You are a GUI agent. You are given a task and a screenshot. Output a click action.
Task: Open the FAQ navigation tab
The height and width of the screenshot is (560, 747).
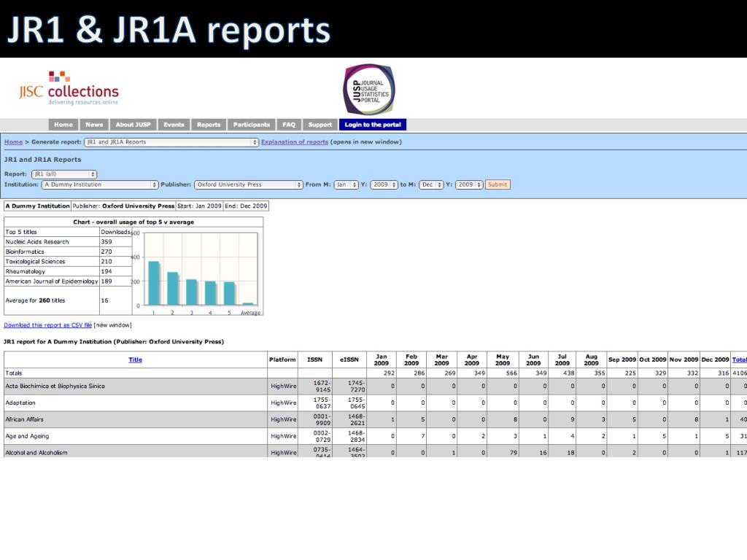pos(289,125)
